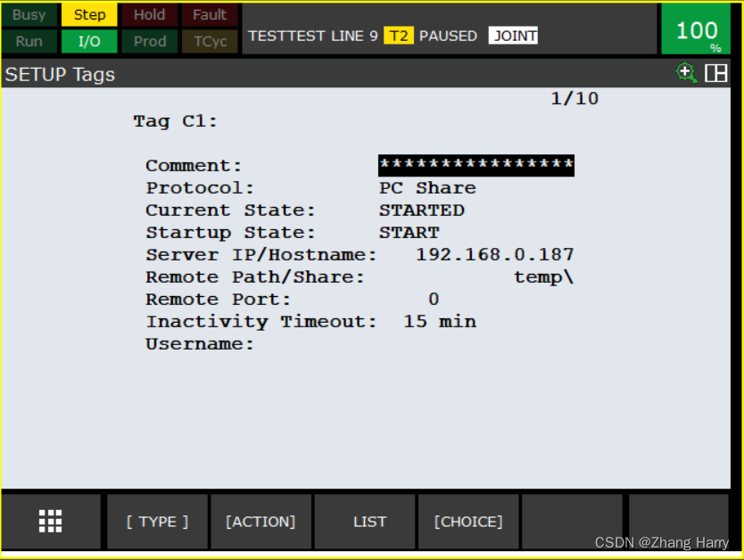Image resolution: width=744 pixels, height=560 pixels.
Task: Click the Remote Path/Share: label
Action: pyautogui.click(x=255, y=277)
